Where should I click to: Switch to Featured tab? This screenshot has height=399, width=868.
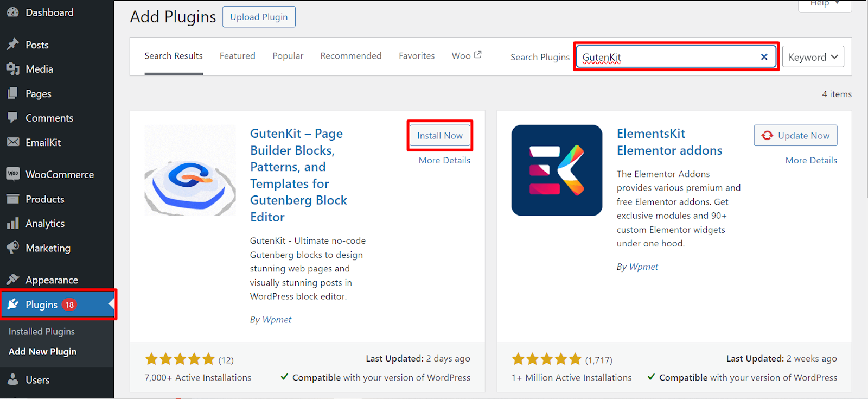pos(237,56)
